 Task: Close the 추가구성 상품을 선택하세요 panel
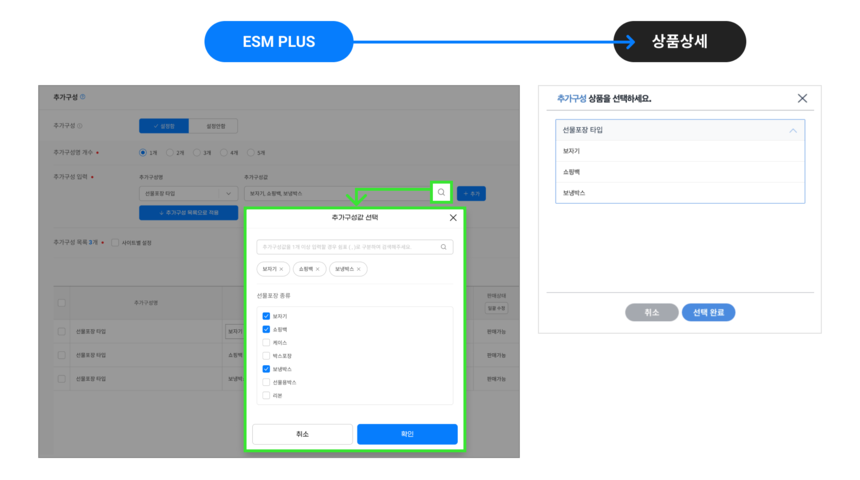point(802,98)
